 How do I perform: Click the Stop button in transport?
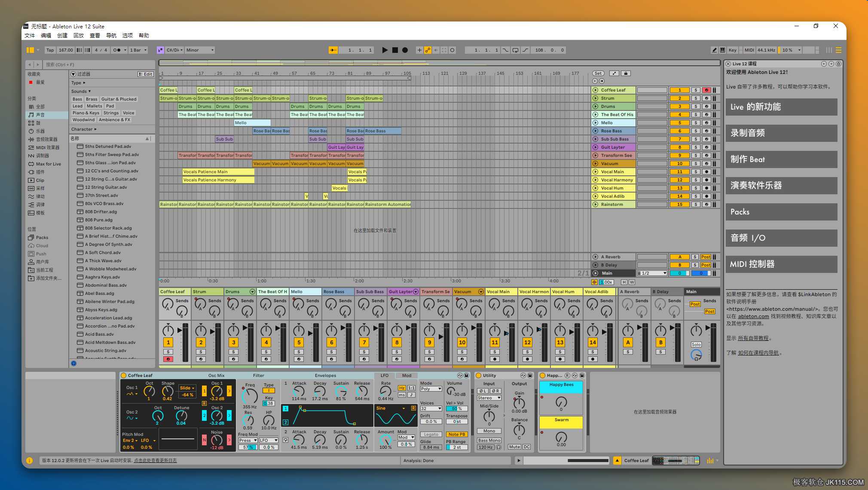pyautogui.click(x=395, y=50)
